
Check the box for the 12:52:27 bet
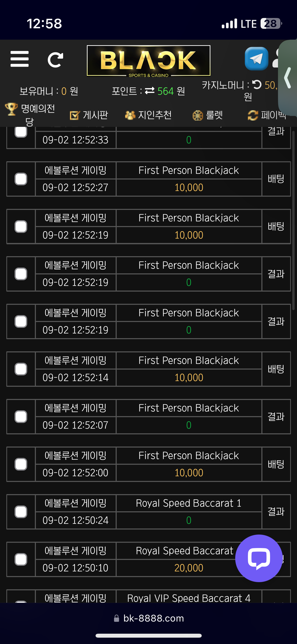[x=21, y=179]
